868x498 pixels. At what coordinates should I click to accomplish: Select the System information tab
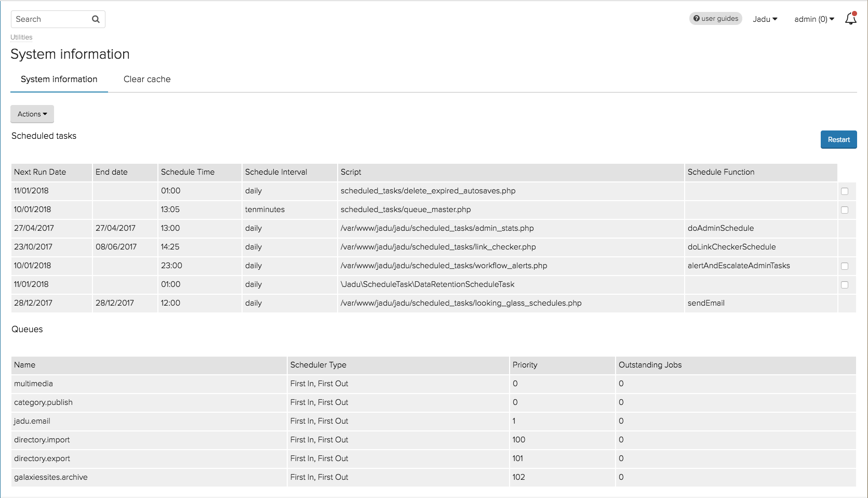coord(59,80)
